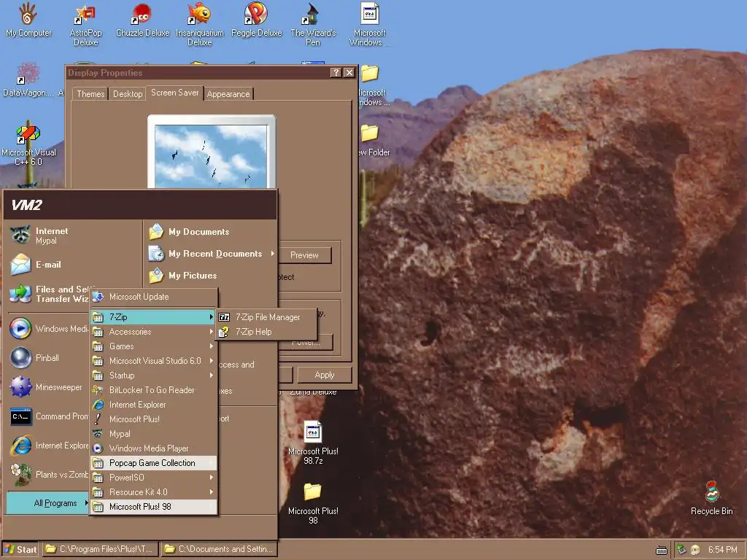
Task: Select the Screen Saver tab
Action: (x=174, y=93)
